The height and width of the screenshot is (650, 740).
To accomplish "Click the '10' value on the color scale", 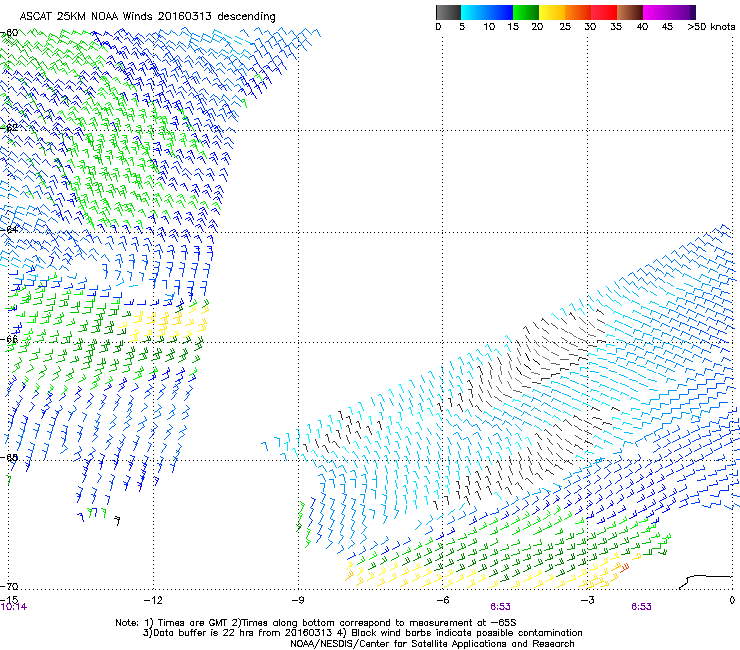I will 489,27.
